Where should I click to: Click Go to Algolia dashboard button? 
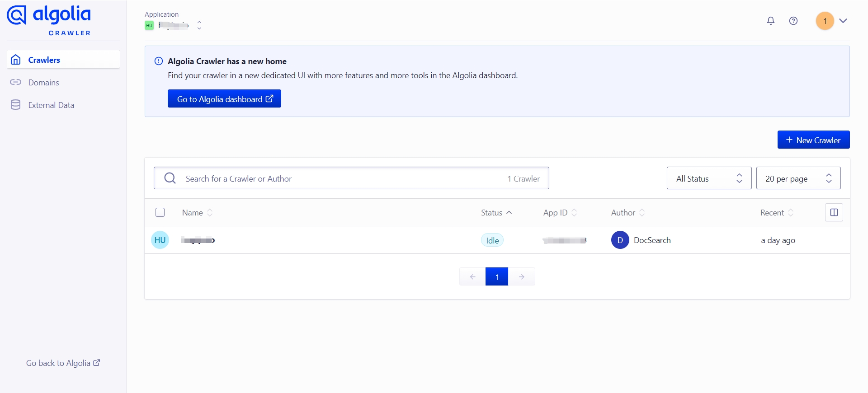coord(224,98)
